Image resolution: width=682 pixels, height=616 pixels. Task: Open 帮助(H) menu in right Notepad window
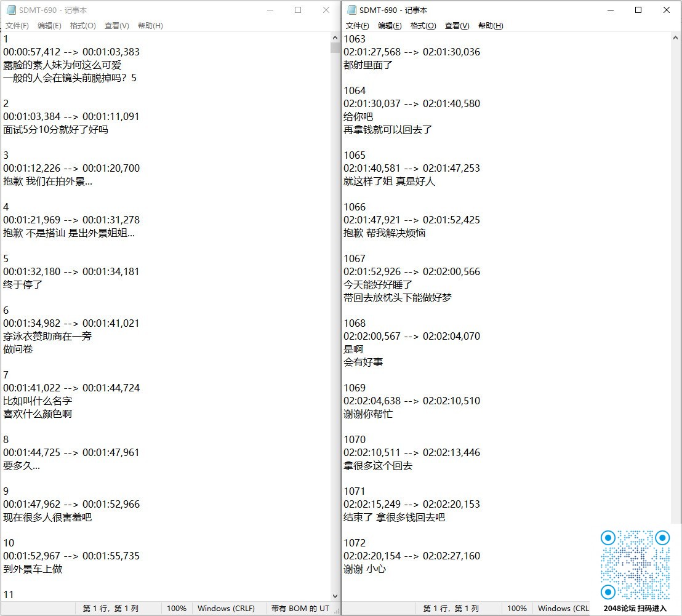coord(491,26)
